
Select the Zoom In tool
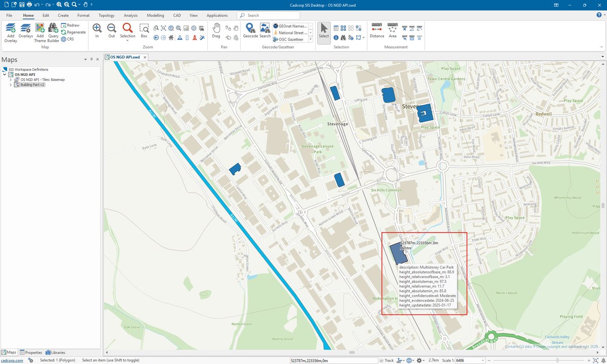[x=96, y=30]
